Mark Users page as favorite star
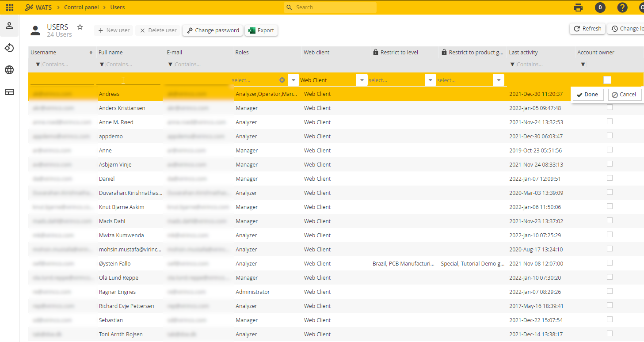Viewport: 644px width, 342px height. (80, 27)
